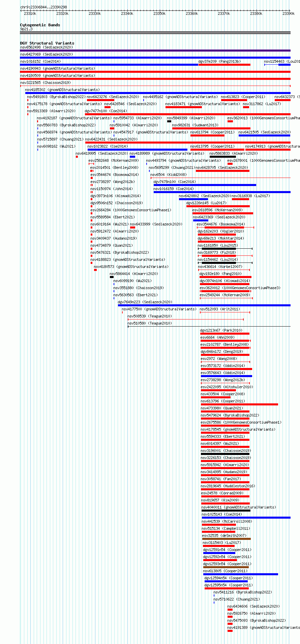
Task: Click nsv1025143 (Coe2014) label
Action: [222, 514]
